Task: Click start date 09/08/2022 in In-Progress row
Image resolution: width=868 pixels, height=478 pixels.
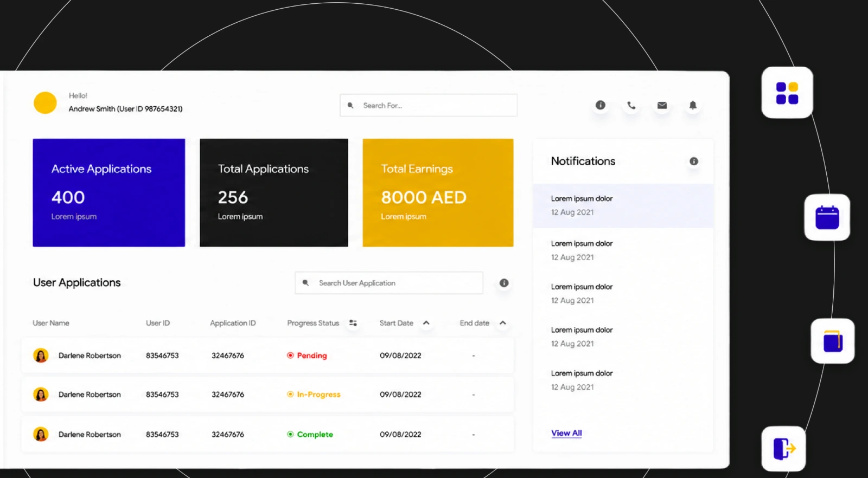Action: pyautogui.click(x=400, y=395)
